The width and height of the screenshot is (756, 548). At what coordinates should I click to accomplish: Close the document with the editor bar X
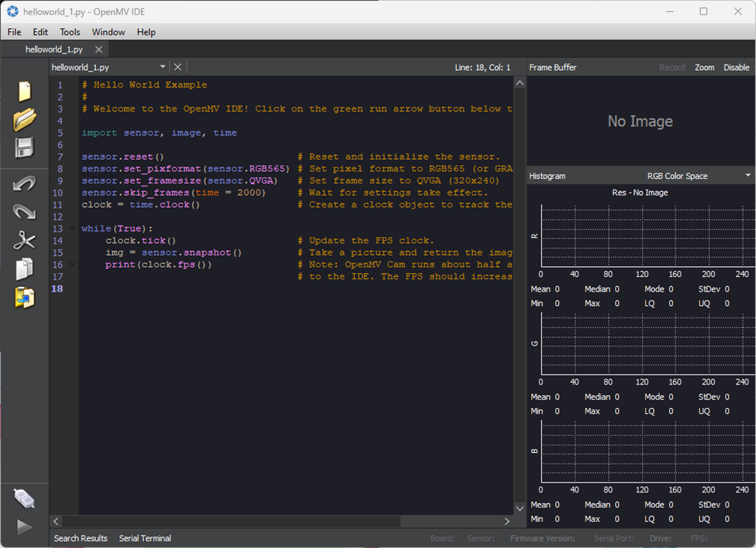[178, 67]
